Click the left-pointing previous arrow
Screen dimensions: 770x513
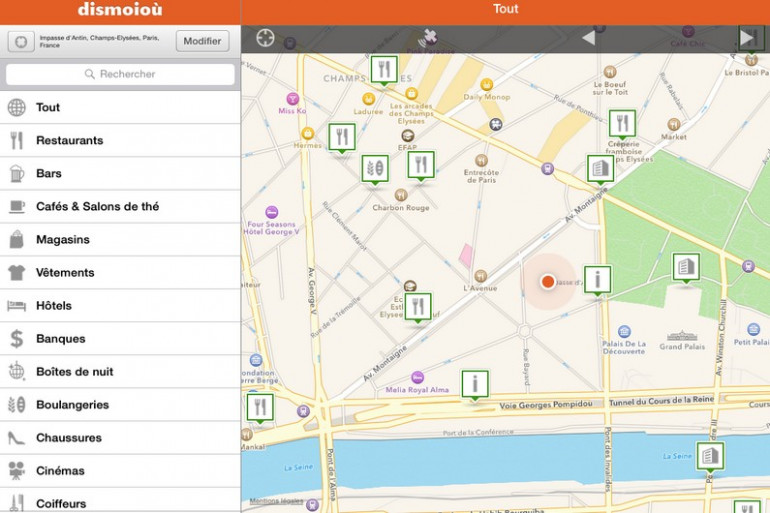pos(588,38)
